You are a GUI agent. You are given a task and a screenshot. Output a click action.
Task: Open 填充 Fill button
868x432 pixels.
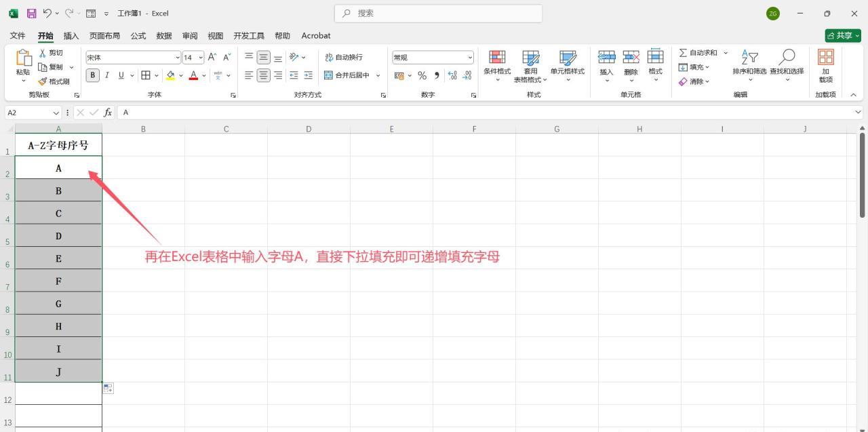(694, 67)
